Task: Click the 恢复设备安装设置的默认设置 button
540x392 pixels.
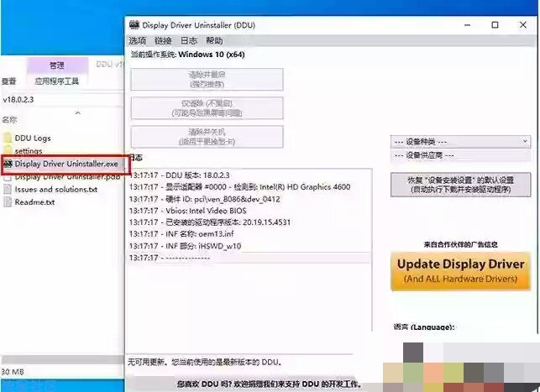Action: 460,185
